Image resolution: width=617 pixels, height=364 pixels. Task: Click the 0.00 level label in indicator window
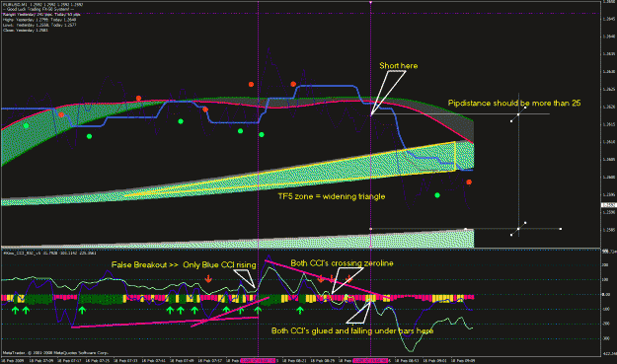tap(607, 294)
